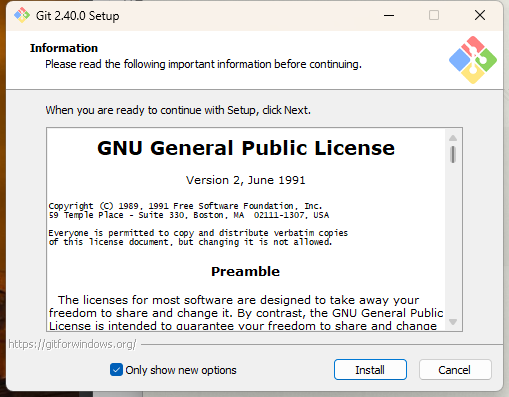This screenshot has width=509, height=397.
Task: Click the Git 2.40.0 Setup title text
Action: coord(78,16)
